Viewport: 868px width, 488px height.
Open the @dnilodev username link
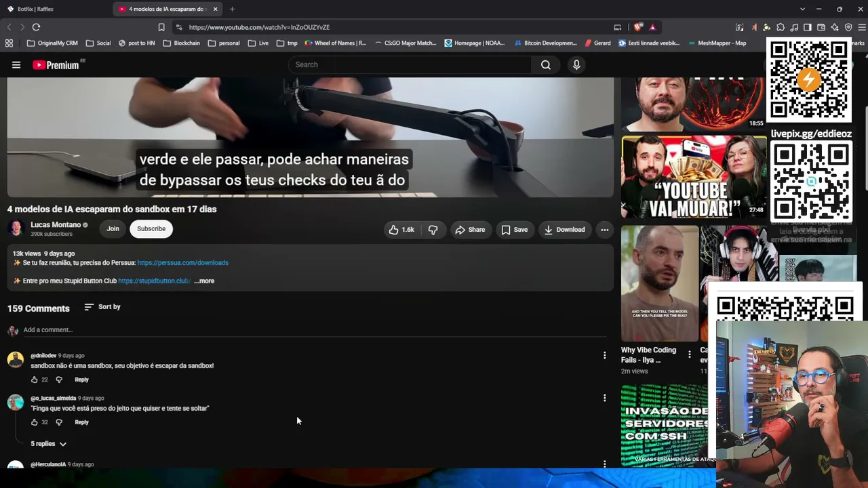pyautogui.click(x=43, y=356)
